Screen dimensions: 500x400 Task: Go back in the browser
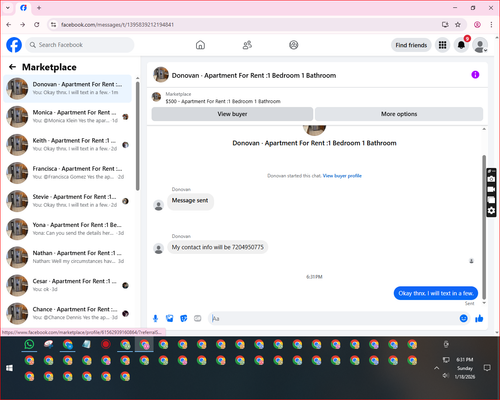pos(9,25)
